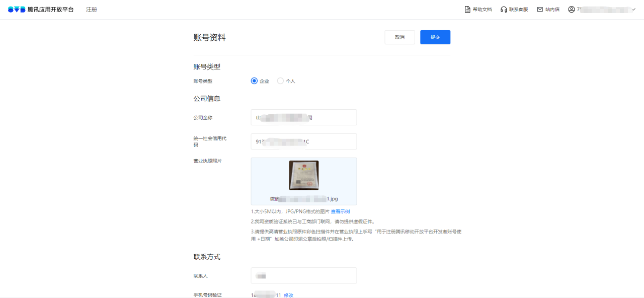Click the document icon next to 帮助文档
The image size is (644, 298).
(466, 9)
